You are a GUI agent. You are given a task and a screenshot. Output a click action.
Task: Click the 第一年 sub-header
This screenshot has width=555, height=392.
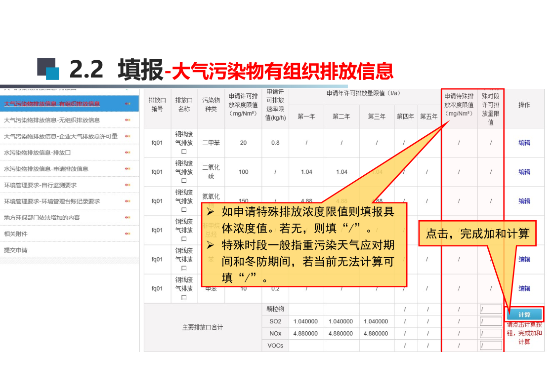click(x=306, y=117)
